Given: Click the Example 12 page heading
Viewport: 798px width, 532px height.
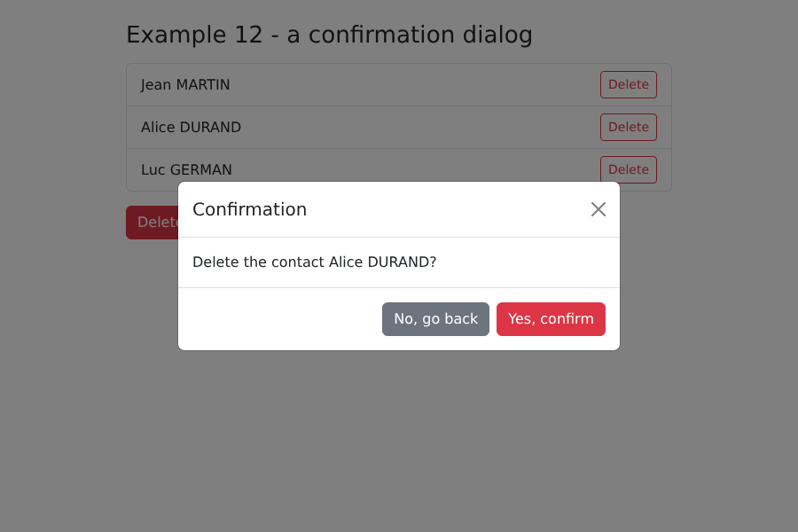Looking at the screenshot, I should click(329, 35).
